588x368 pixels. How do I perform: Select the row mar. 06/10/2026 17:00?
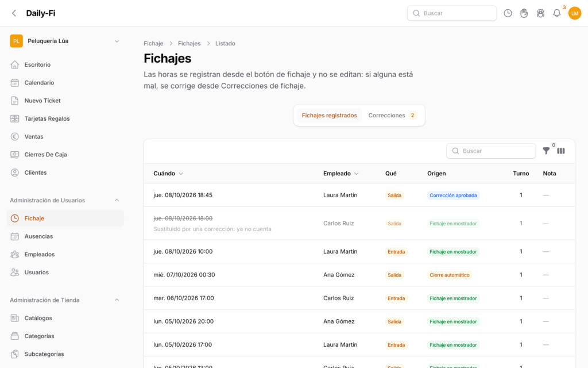359,298
